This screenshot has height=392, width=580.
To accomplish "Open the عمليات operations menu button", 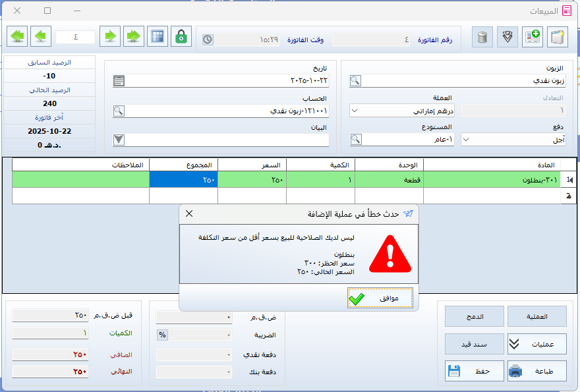I will click(x=536, y=344).
